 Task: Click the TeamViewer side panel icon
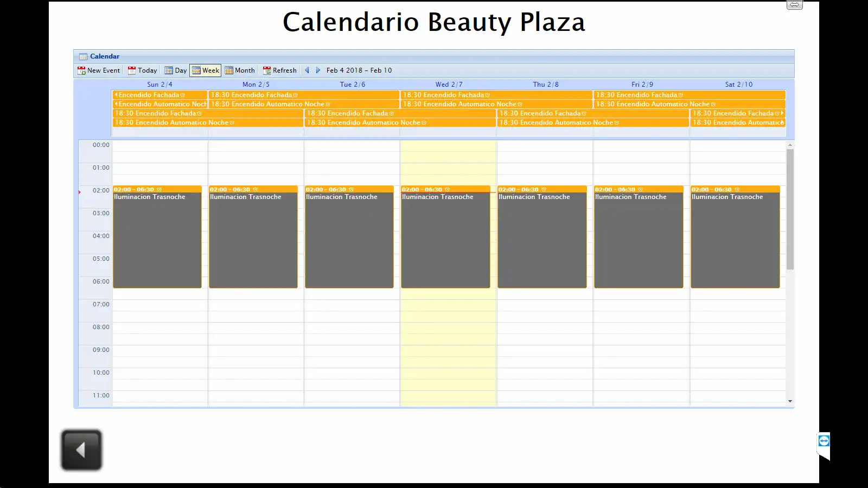pyautogui.click(x=824, y=441)
